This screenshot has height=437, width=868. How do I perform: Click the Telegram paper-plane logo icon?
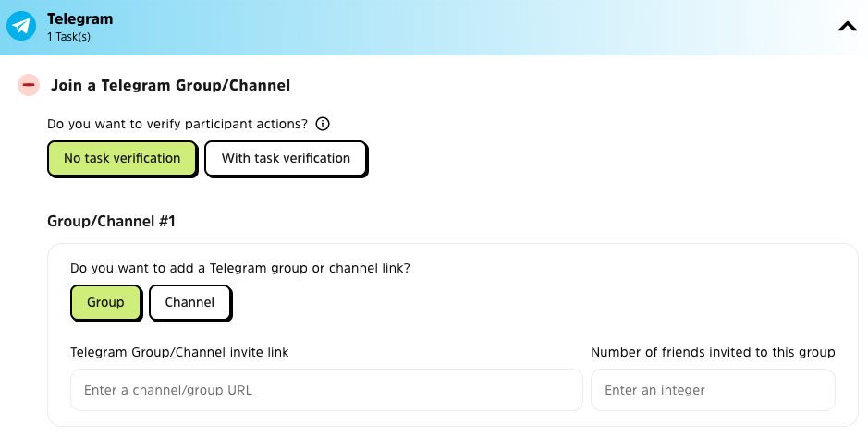(x=20, y=27)
